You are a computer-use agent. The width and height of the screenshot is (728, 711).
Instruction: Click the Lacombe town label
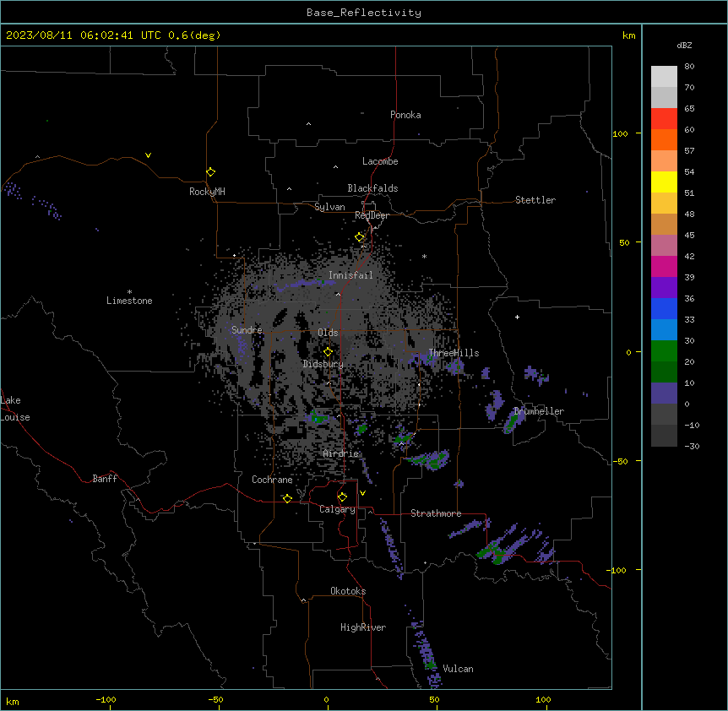click(x=380, y=161)
